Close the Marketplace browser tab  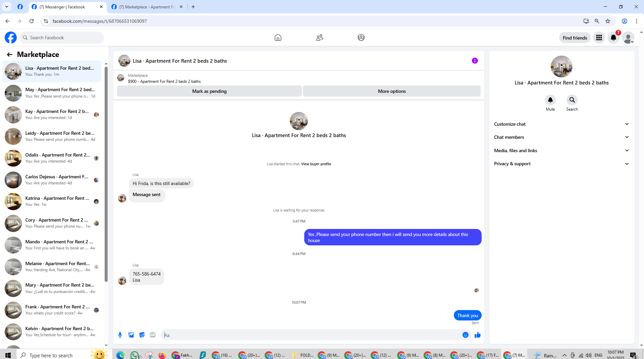coord(181,7)
